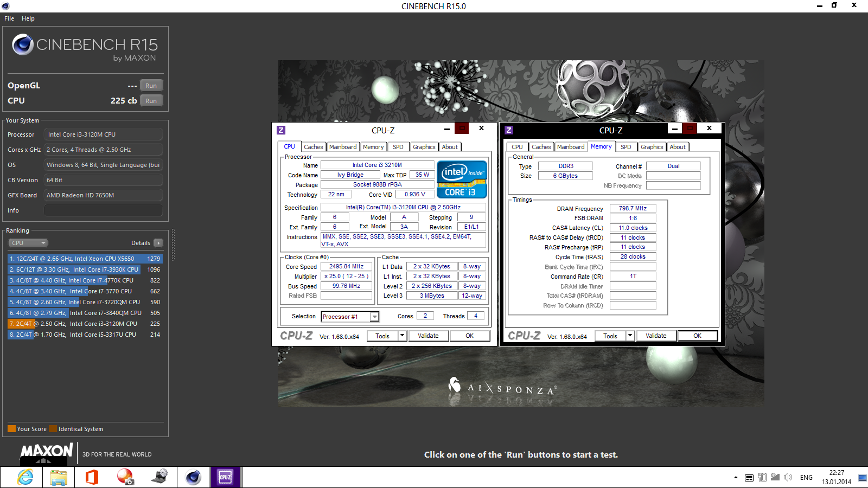Click the Show desktop icon in the tray
Screen dimensions: 868x488
point(862,478)
